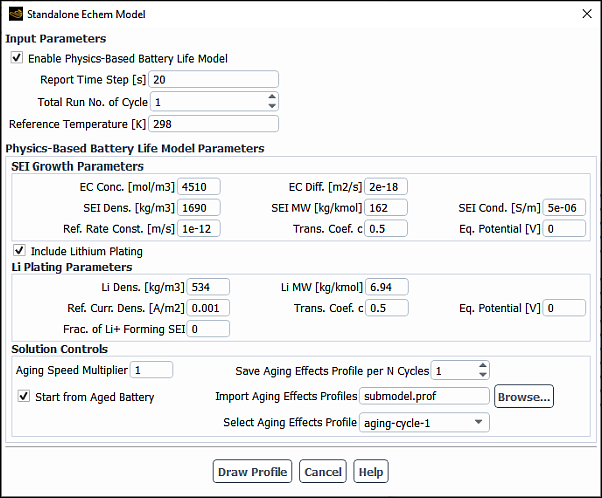Edit SEI MW value 162
The image size is (602, 498).
point(385,208)
